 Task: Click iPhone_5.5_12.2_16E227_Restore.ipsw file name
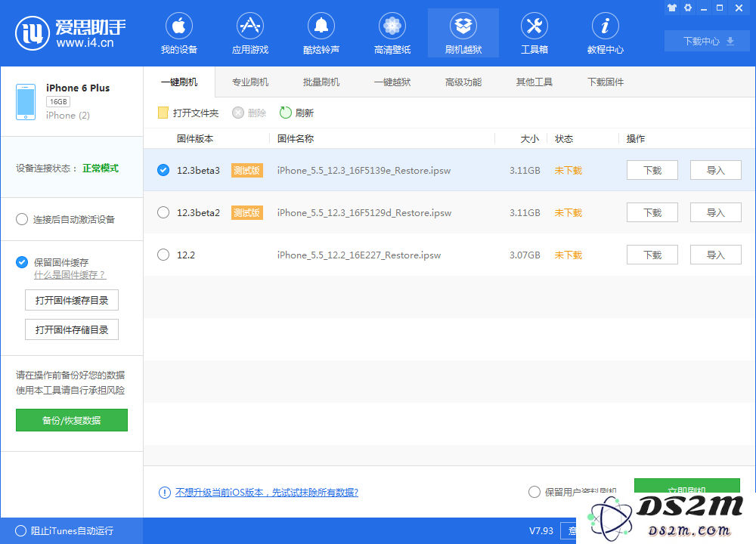[x=359, y=255]
